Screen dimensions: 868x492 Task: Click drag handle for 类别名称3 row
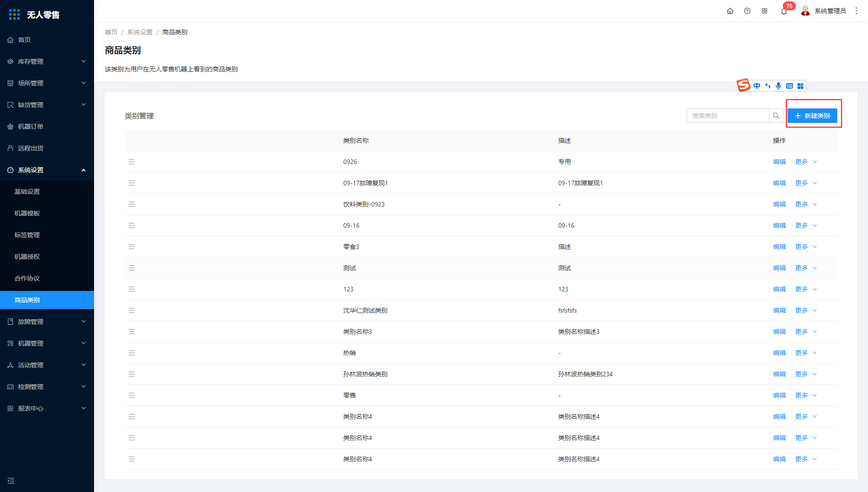132,332
